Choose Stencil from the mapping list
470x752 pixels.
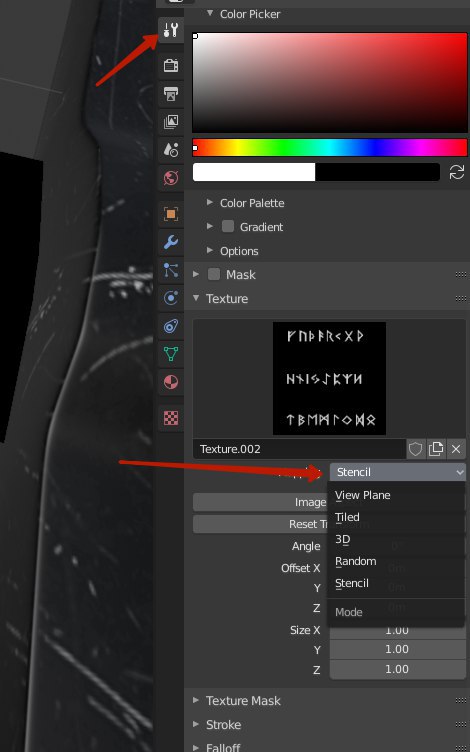(x=396, y=584)
